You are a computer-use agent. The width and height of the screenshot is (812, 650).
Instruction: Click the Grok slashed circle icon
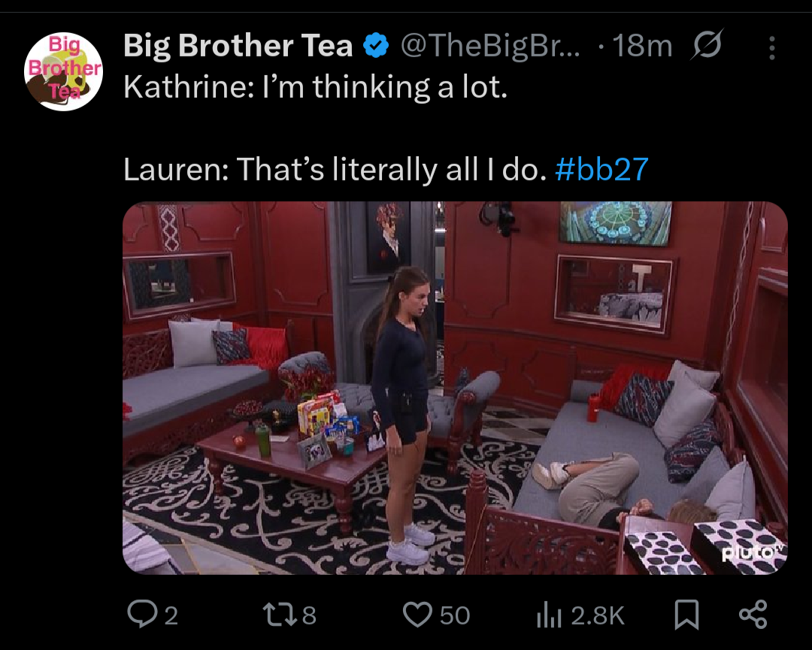click(x=706, y=44)
